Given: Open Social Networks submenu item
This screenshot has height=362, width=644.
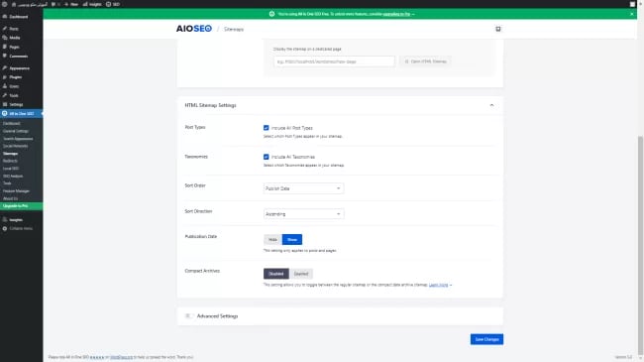Looking at the screenshot, I should click(15, 146).
